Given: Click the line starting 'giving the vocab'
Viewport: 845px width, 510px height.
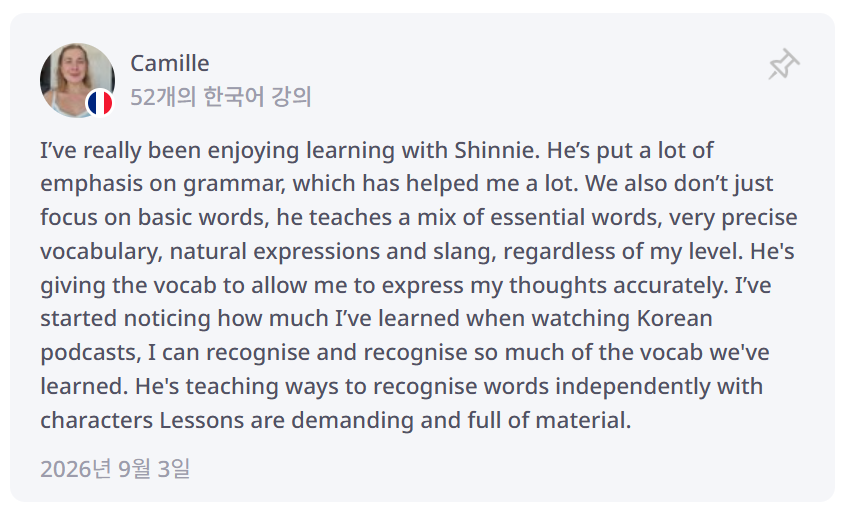Looking at the screenshot, I should [x=406, y=286].
